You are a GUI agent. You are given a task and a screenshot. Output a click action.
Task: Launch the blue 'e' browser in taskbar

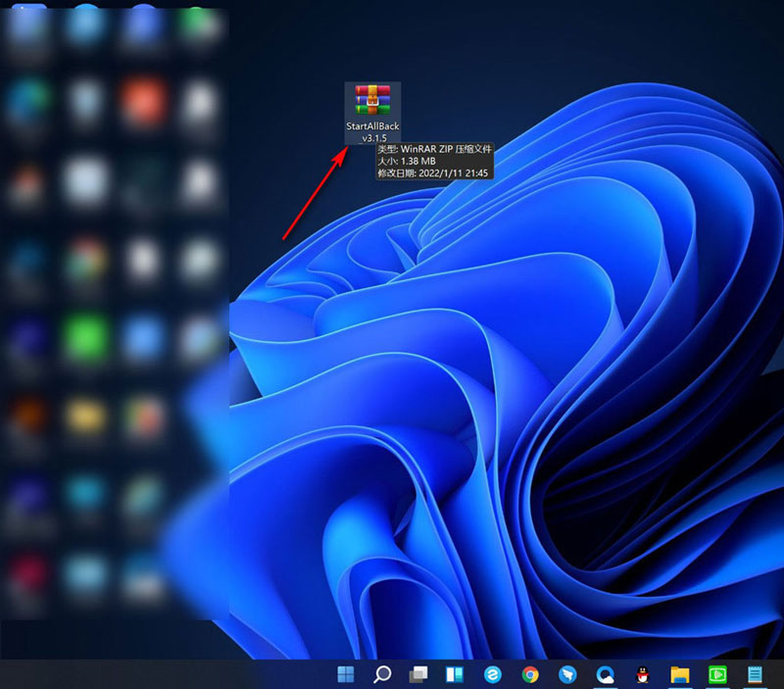(493, 674)
